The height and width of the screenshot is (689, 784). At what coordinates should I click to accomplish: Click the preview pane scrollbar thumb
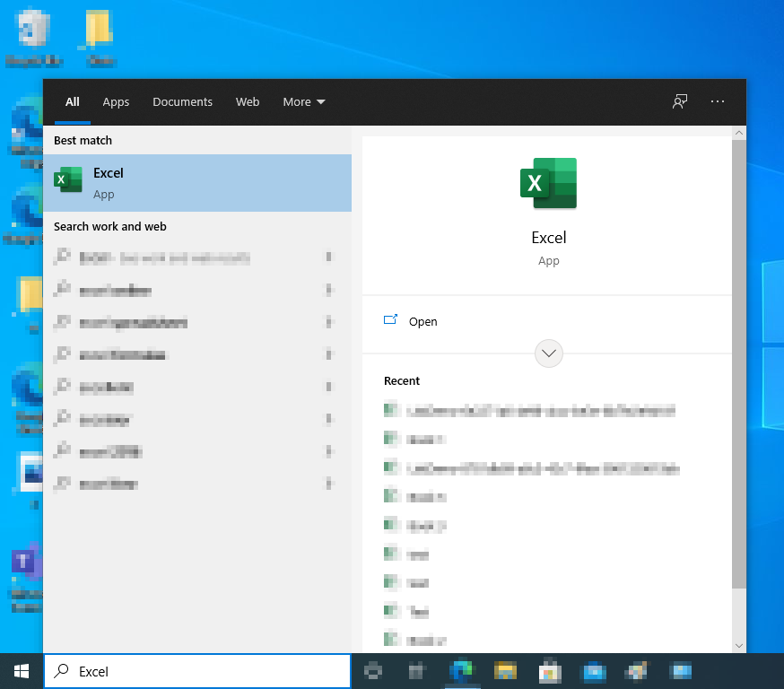(739, 364)
